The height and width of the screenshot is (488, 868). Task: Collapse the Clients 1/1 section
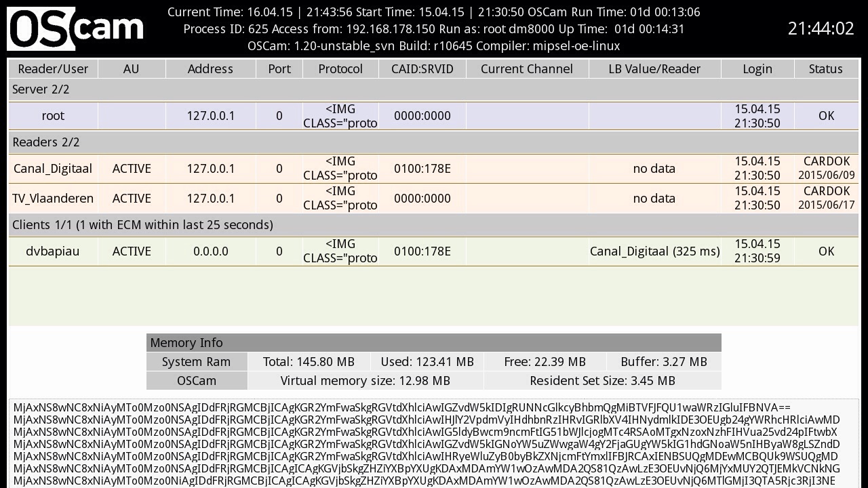tap(433, 225)
